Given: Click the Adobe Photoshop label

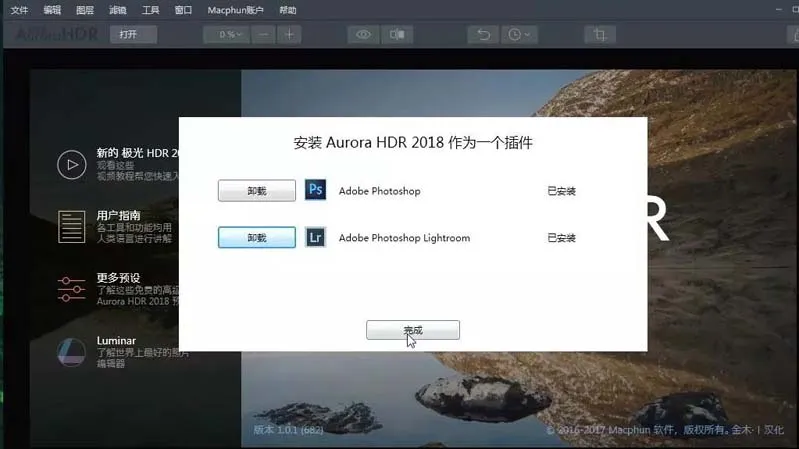Looking at the screenshot, I should [x=380, y=191].
